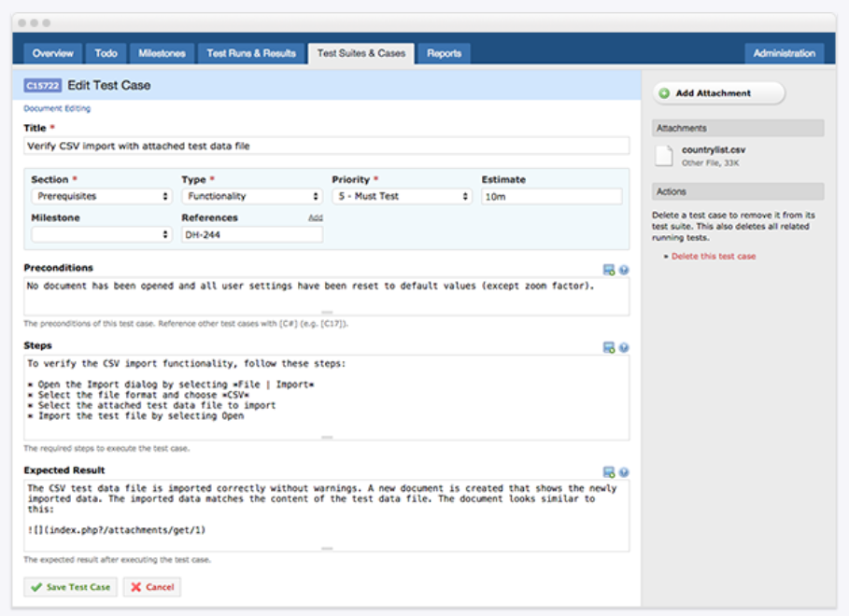Open the Type dropdown showing Functionality

click(x=251, y=197)
